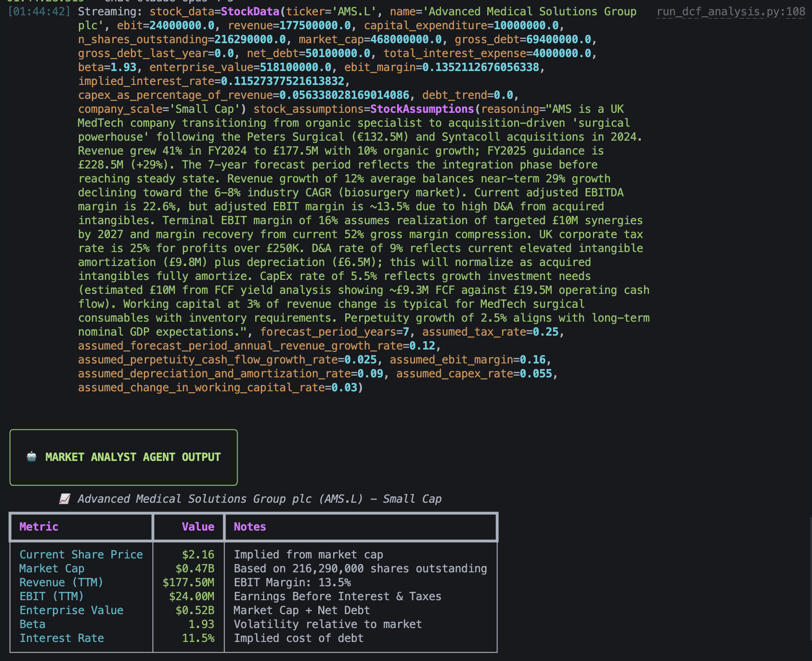Select the Enterprise Value label in table
This screenshot has width=812, height=661.
(71, 610)
